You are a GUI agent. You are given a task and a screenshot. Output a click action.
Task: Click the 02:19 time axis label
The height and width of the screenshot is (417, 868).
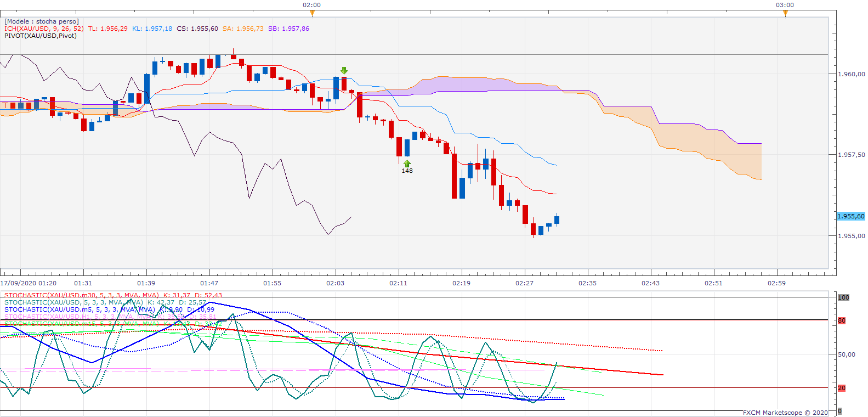462,283
